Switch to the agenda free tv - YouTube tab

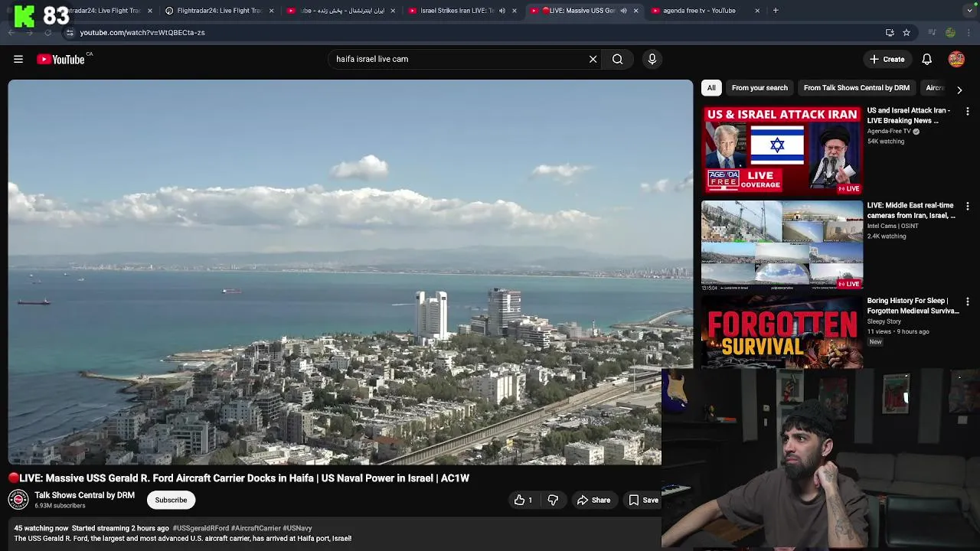(699, 11)
